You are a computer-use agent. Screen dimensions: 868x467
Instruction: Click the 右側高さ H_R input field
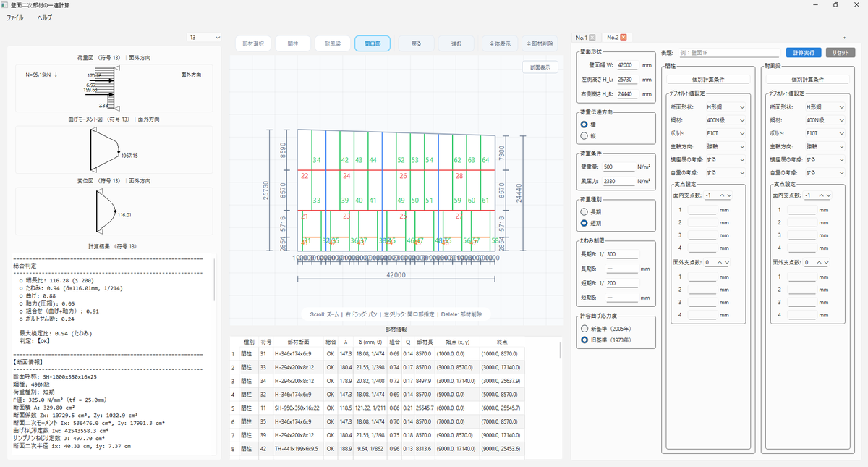(627, 93)
